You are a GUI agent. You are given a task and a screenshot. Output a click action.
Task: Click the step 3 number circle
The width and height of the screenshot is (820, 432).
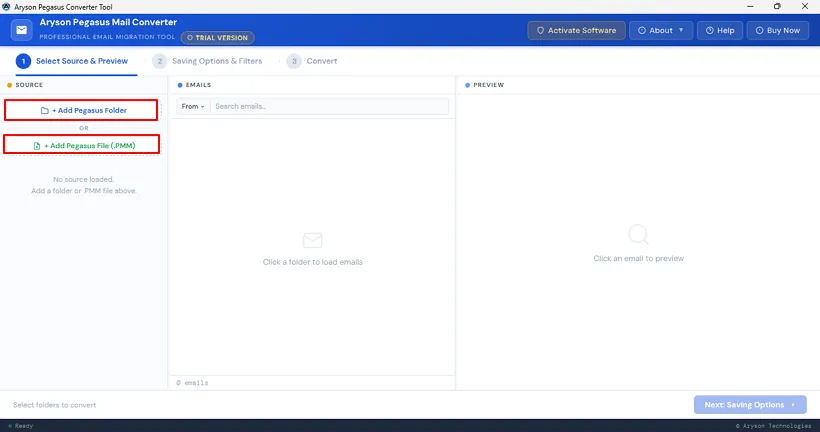294,61
